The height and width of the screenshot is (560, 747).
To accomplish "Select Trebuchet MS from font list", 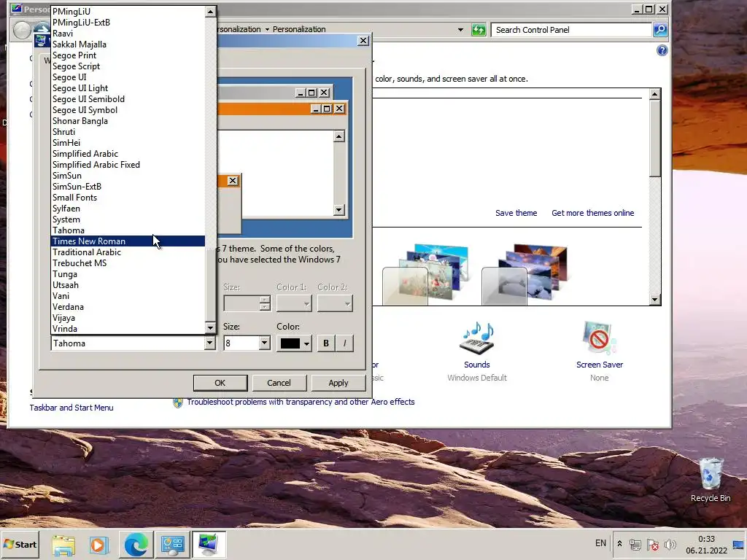I will tap(128, 263).
